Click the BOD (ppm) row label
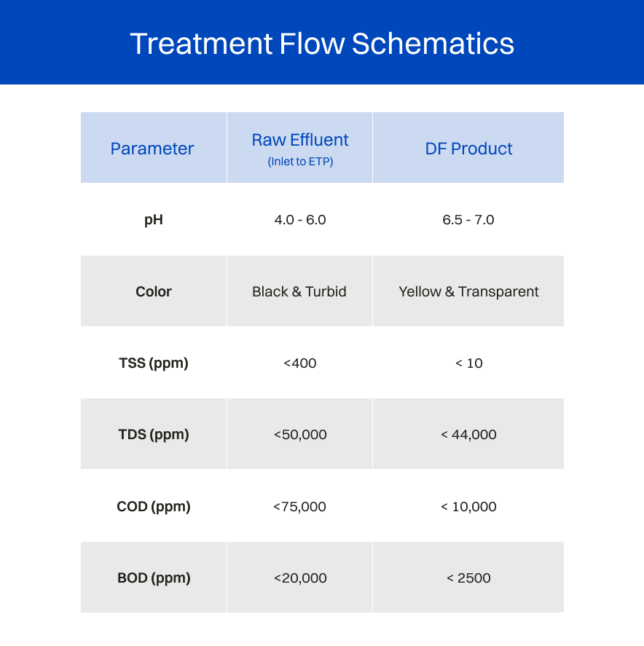Screen dimensions: 644x646 pos(154,578)
